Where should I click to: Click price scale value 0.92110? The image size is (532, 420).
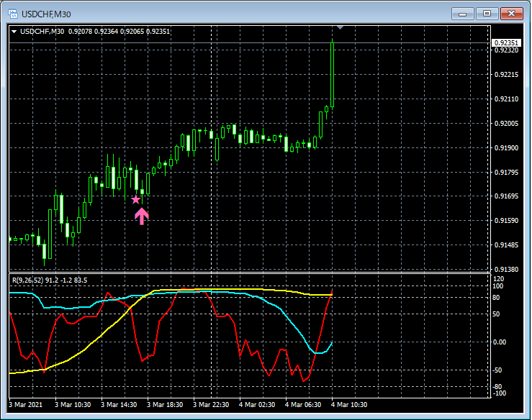pos(507,99)
